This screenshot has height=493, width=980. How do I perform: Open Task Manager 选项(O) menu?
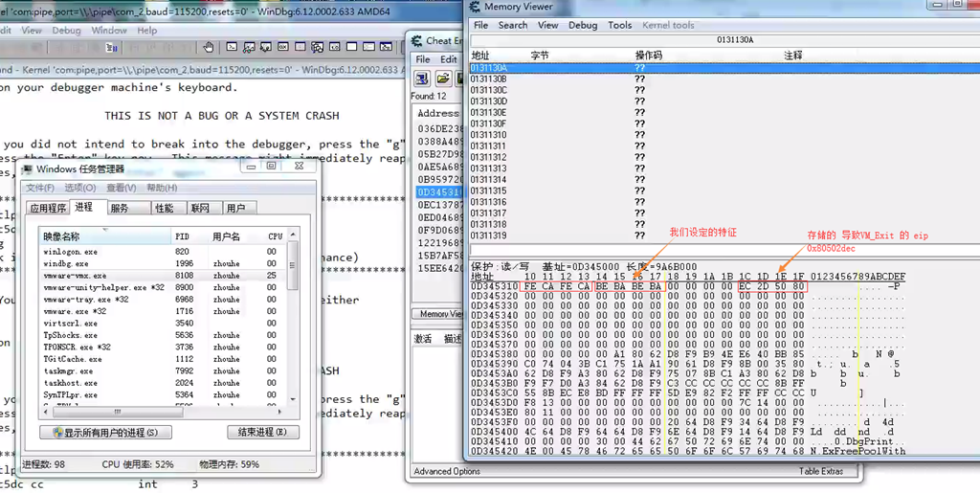click(80, 188)
